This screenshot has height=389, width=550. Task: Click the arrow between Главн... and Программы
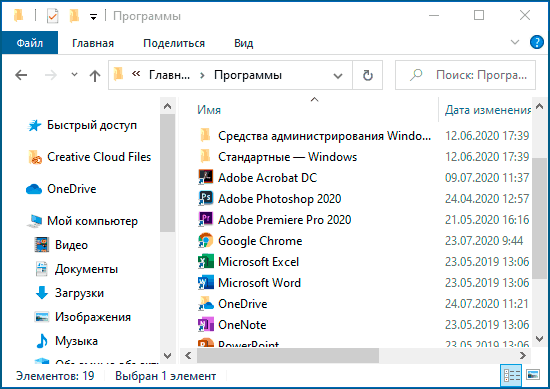(x=202, y=75)
